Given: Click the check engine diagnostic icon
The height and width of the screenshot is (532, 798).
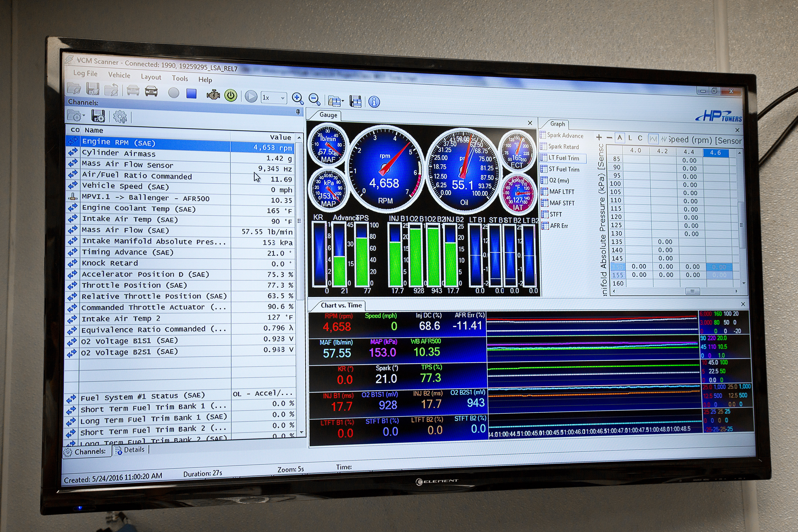Looking at the screenshot, I should [x=213, y=95].
